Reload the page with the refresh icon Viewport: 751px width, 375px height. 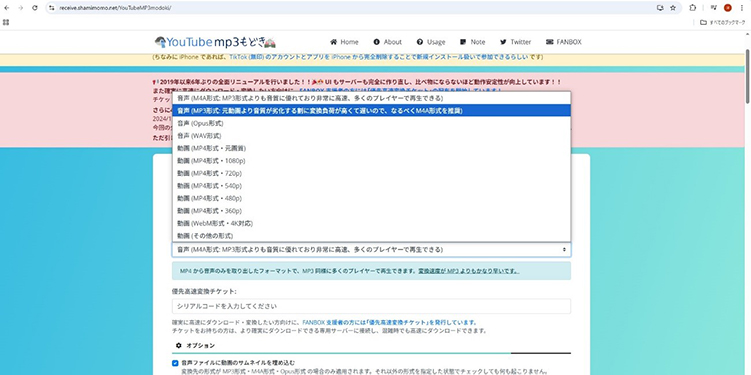click(x=34, y=8)
